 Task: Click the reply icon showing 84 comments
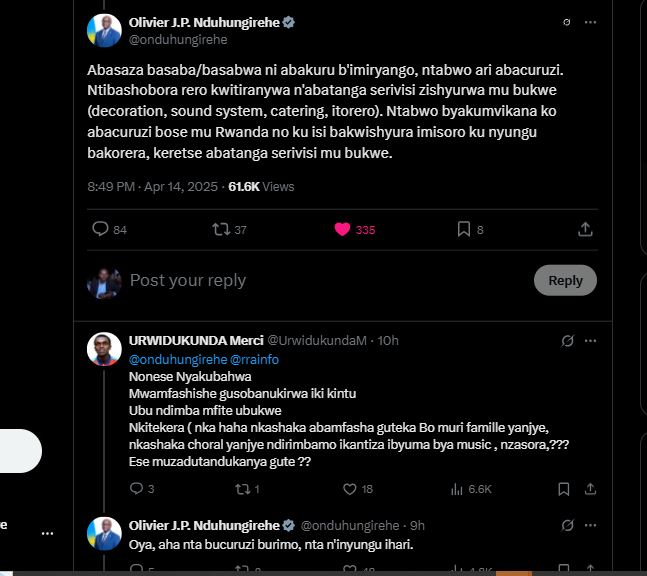[x=100, y=229]
